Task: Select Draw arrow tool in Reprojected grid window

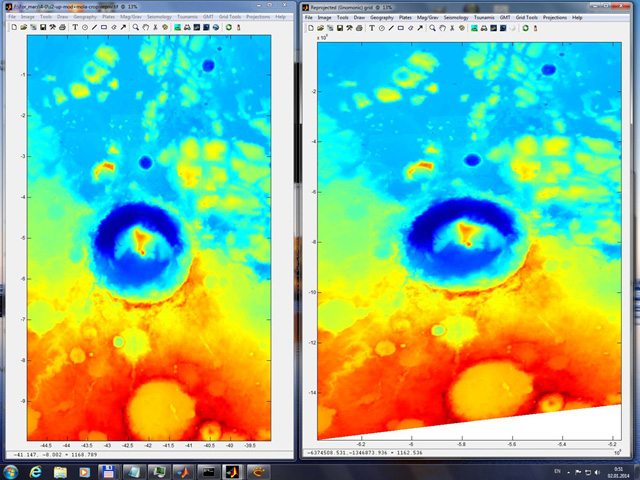Action: point(420,28)
